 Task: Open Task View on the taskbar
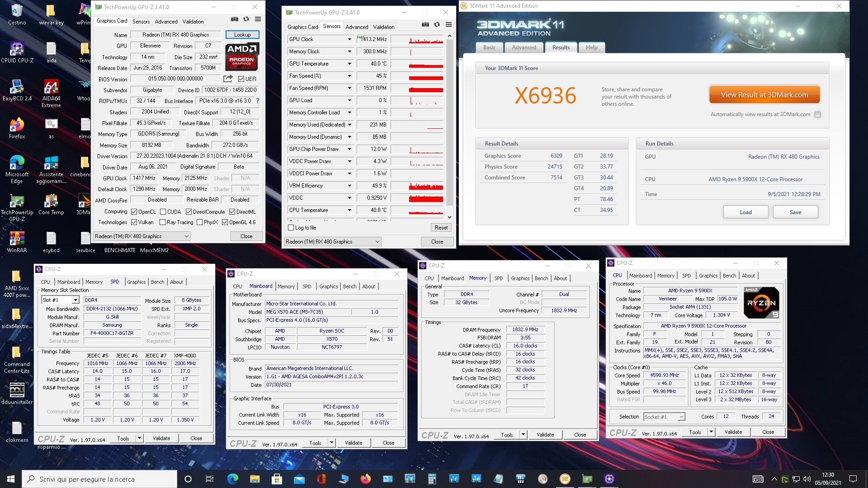click(209, 479)
